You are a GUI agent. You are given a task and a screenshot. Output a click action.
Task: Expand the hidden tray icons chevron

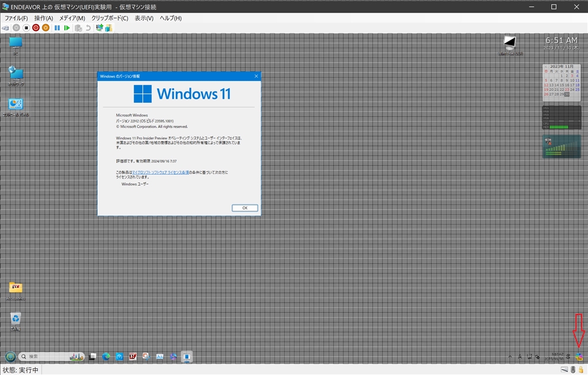pos(510,357)
